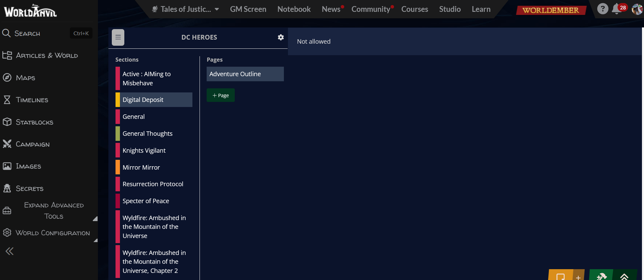Open Timelines hourglass icon
Image resolution: width=644 pixels, height=280 pixels.
7,100
